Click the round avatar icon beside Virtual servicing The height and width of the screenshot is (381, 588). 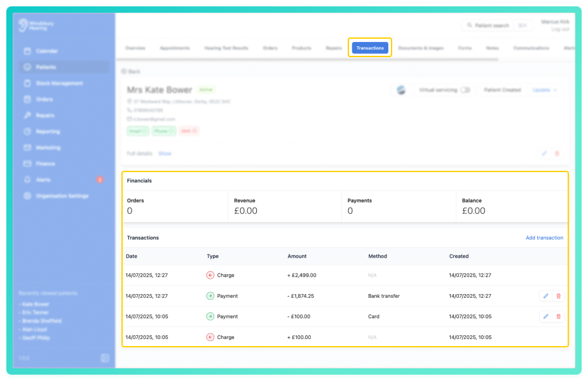[x=401, y=90]
